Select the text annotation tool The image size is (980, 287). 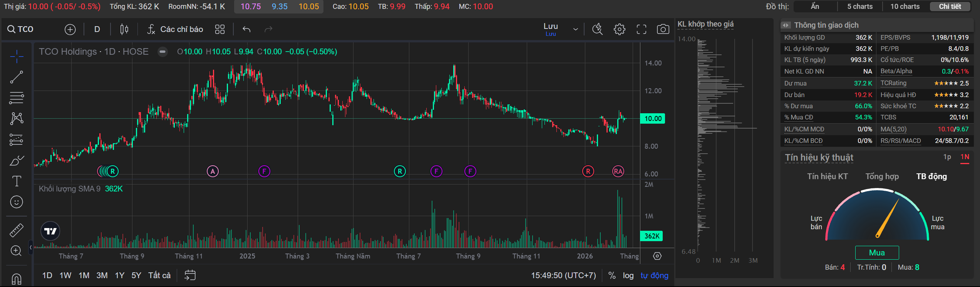(x=17, y=181)
